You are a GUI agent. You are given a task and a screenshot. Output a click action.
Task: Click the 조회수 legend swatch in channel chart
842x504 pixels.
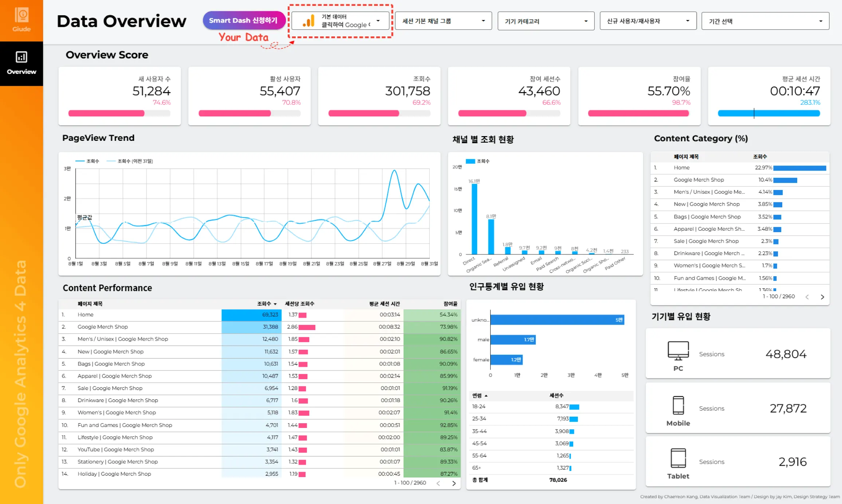(470, 161)
